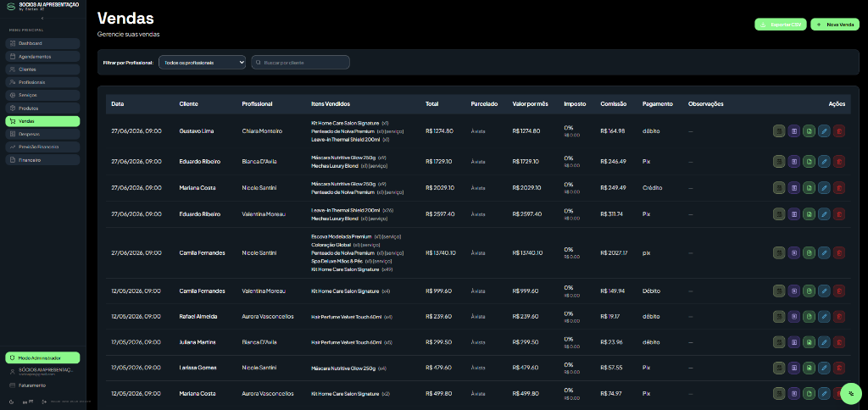
Task: Click the Nova Venda button
Action: tap(835, 25)
